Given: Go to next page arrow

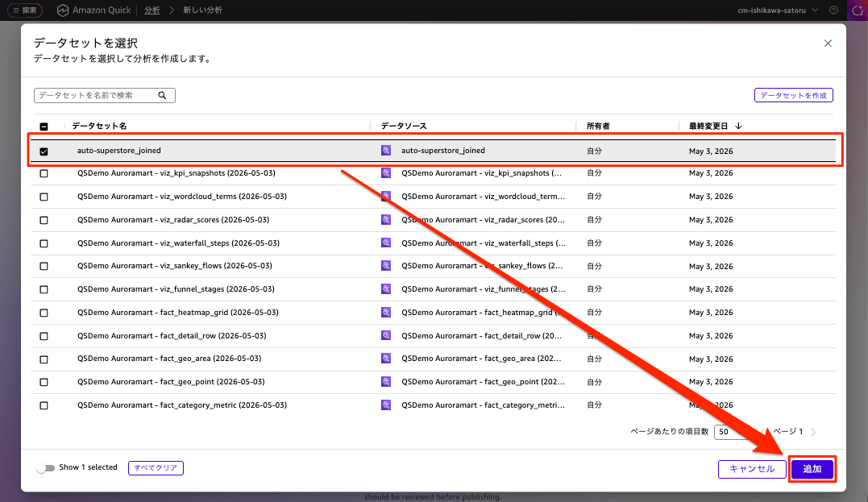Looking at the screenshot, I should tap(812, 432).
